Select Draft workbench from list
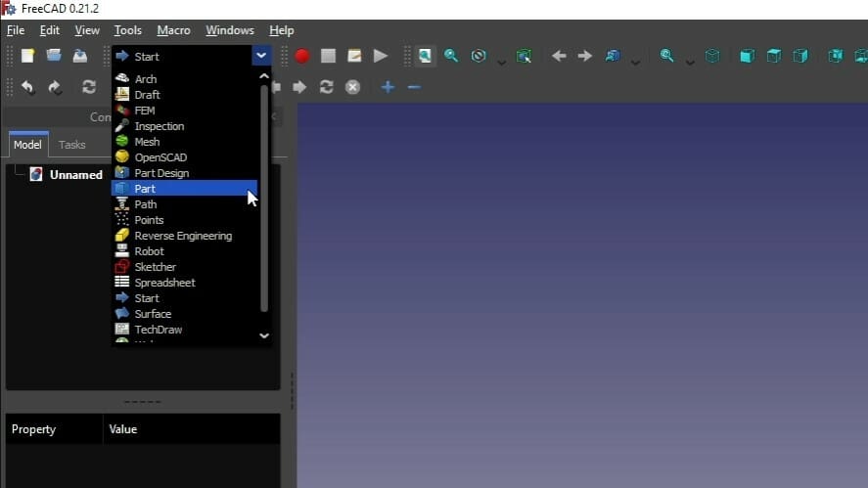This screenshot has height=488, width=868. click(185, 95)
